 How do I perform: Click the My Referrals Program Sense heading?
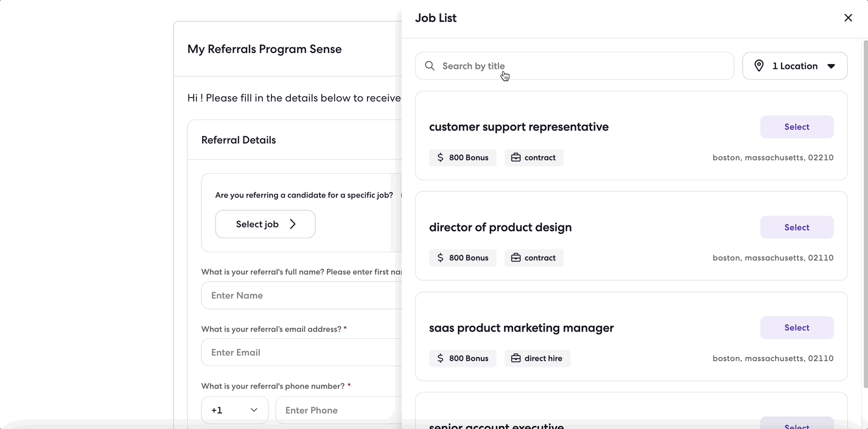[x=265, y=49]
